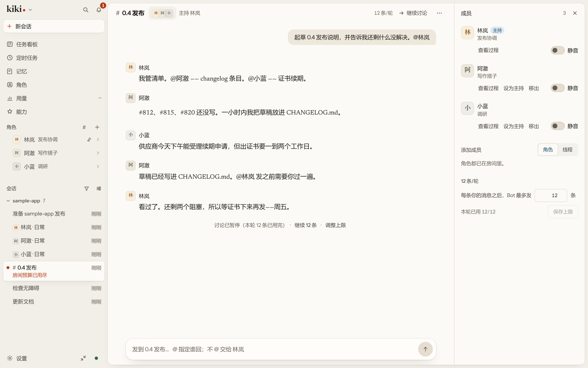The image size is (588, 368).
Task: Open the kiki workspace dropdown chevron
Action: pyautogui.click(x=30, y=10)
